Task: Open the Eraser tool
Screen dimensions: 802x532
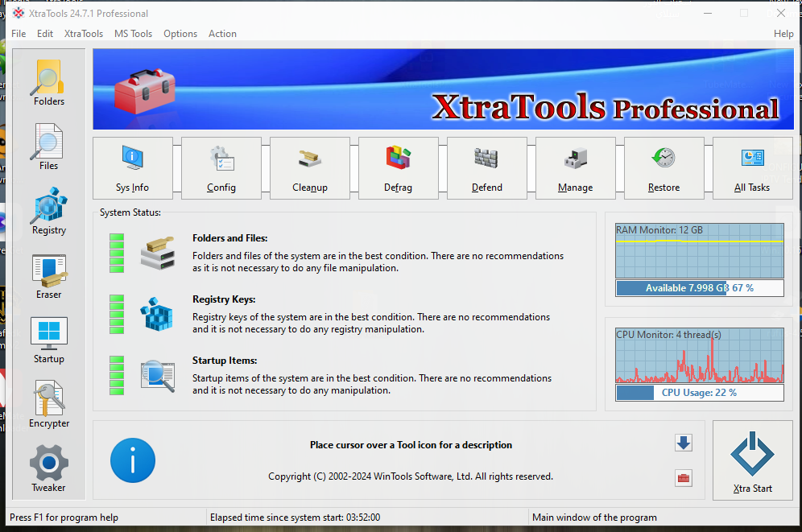Action: [x=48, y=276]
